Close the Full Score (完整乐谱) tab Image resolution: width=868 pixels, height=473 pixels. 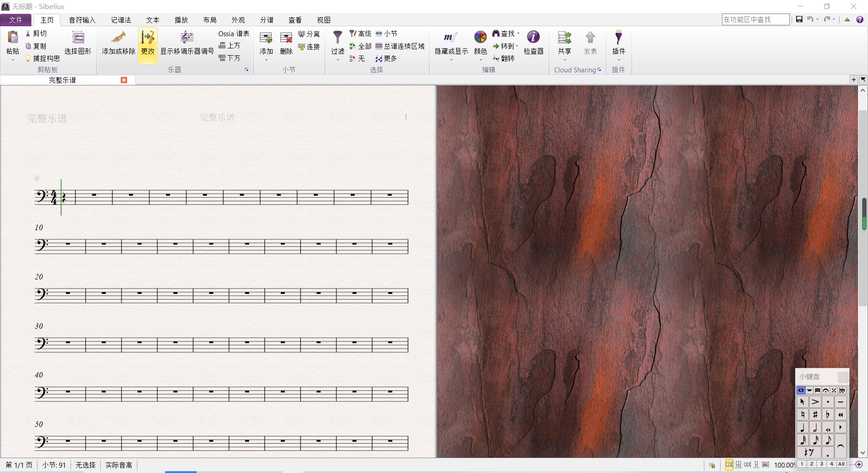pyautogui.click(x=124, y=80)
